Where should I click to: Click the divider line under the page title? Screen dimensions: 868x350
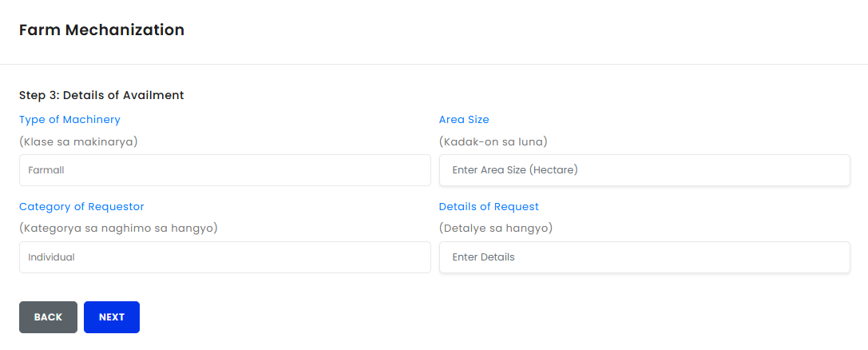pyautogui.click(x=434, y=64)
